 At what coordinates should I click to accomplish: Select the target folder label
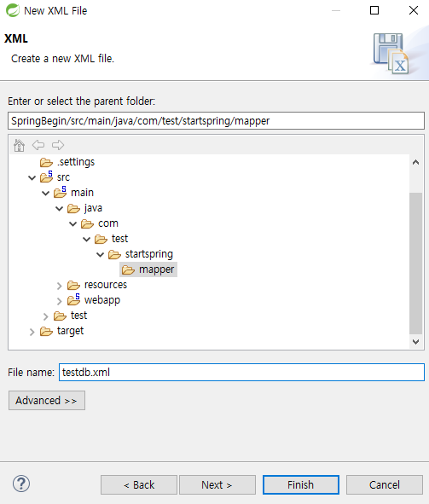tap(71, 331)
